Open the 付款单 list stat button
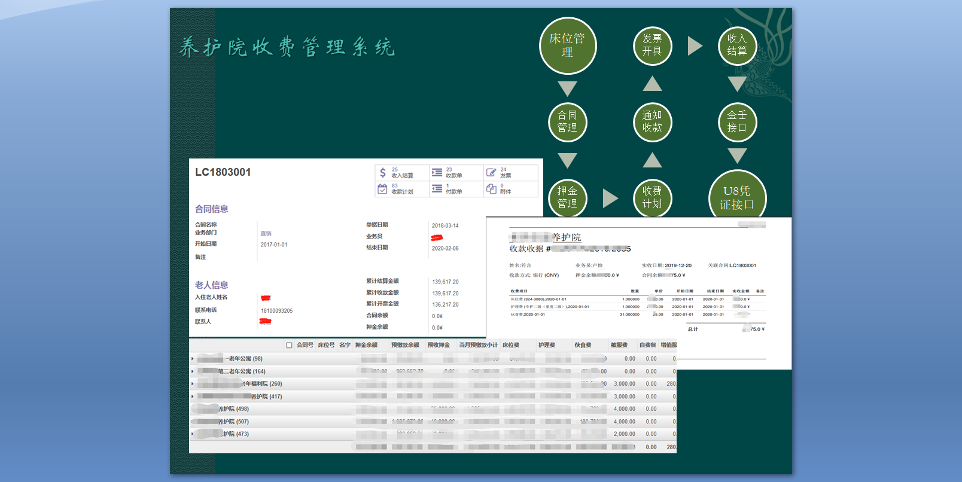 pyautogui.click(x=456, y=189)
